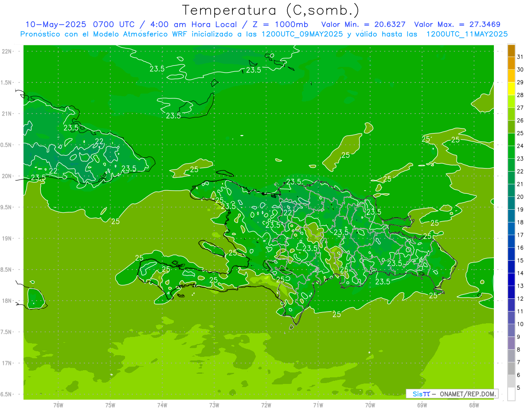Viewport: 532px width, 411px height.
Task: Click the latitude label 21N
Action: click(8, 114)
